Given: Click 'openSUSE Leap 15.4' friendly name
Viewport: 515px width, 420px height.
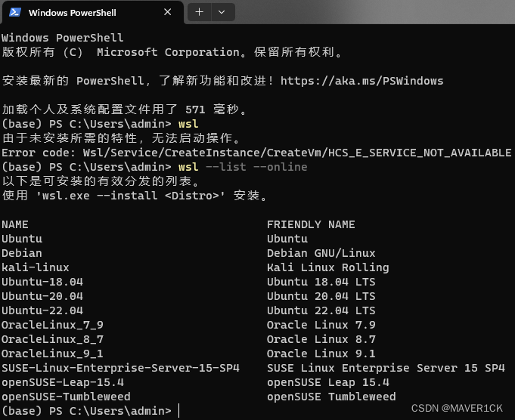Looking at the screenshot, I should (x=327, y=382).
